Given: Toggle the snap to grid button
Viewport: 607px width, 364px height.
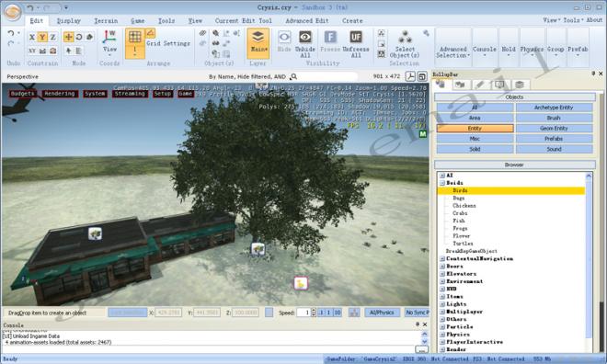Looking at the screenshot, I should tap(134, 37).
